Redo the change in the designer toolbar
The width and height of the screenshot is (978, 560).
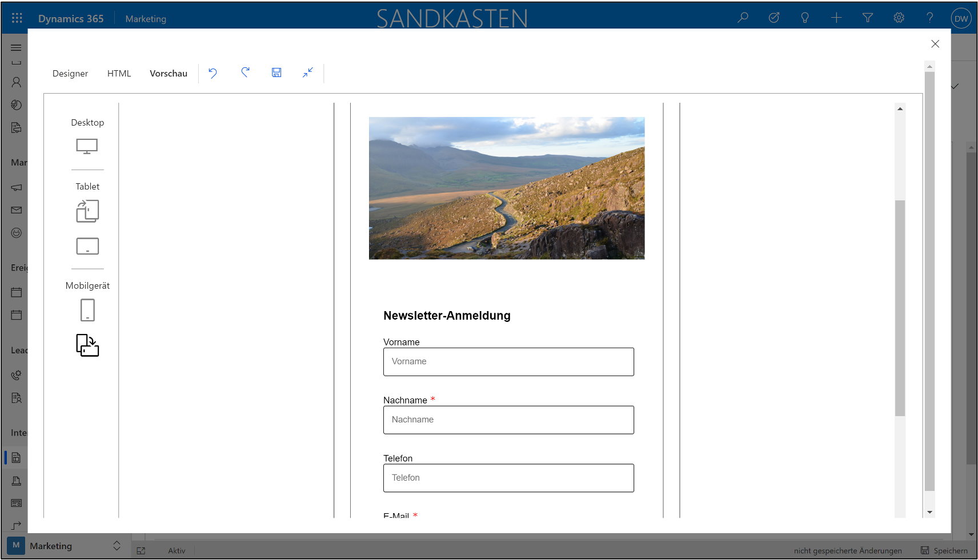[245, 72]
